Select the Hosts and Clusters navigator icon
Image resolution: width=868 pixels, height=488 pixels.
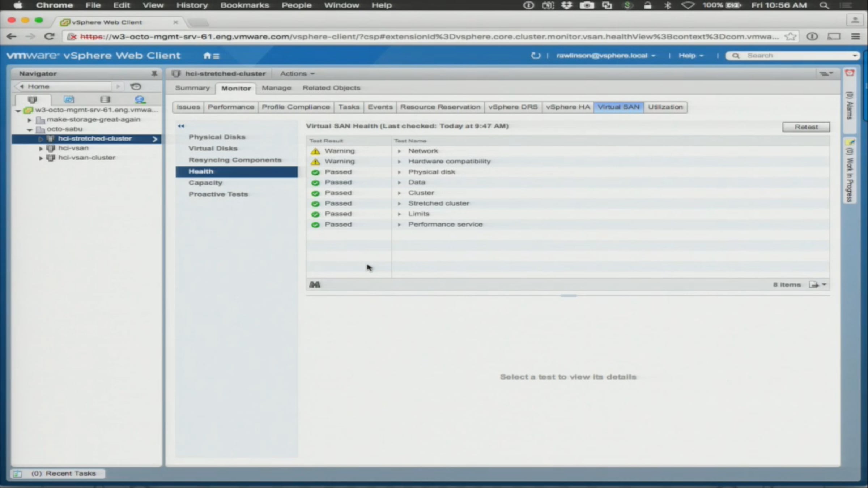33,99
